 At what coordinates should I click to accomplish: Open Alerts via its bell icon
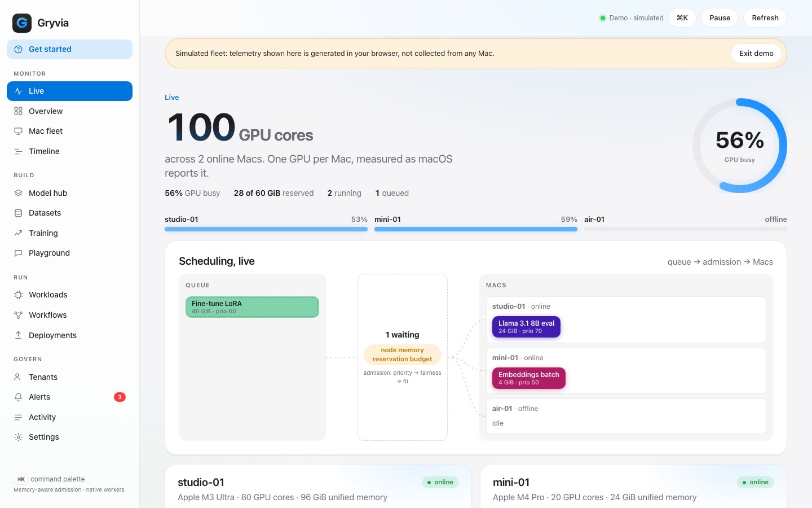point(19,397)
